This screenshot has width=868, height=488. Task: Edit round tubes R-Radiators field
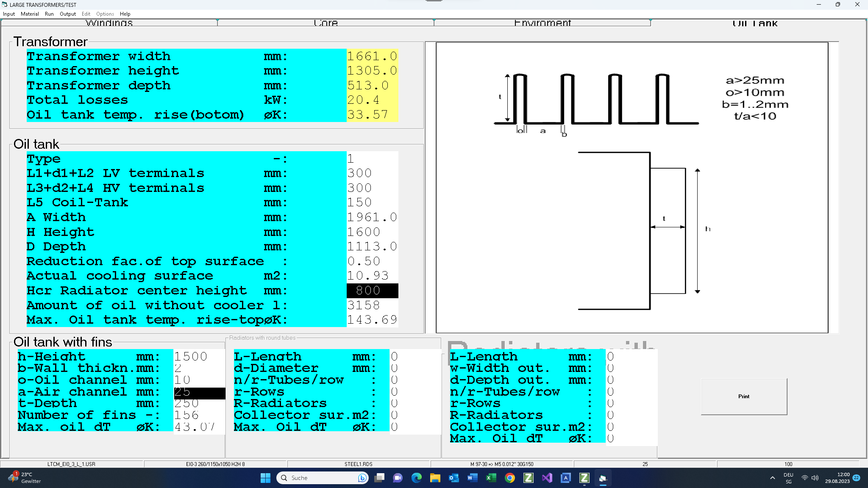pyautogui.click(x=415, y=404)
